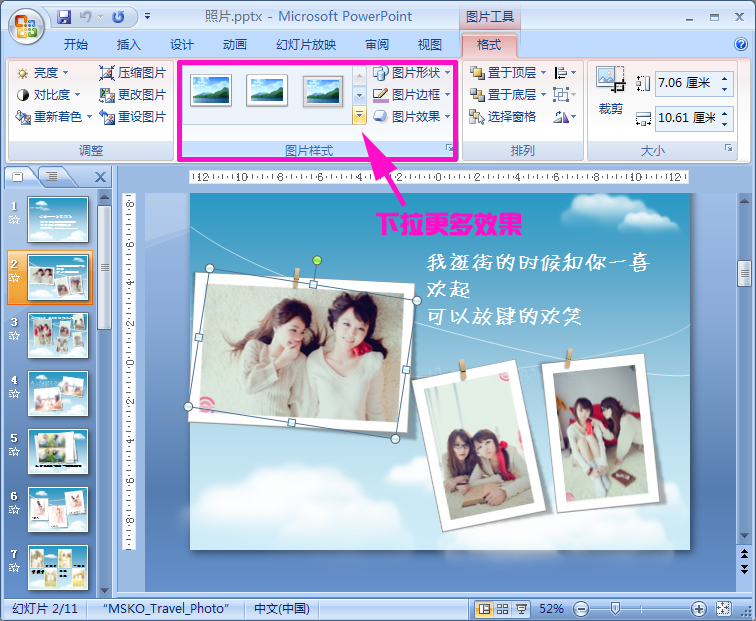
Task: Open the 审阅 tab
Action: [x=377, y=45]
